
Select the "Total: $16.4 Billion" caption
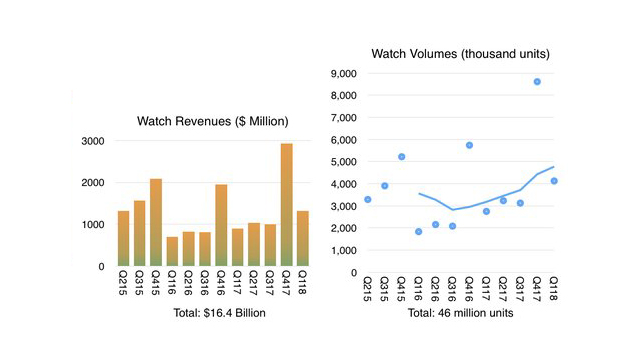click(220, 313)
